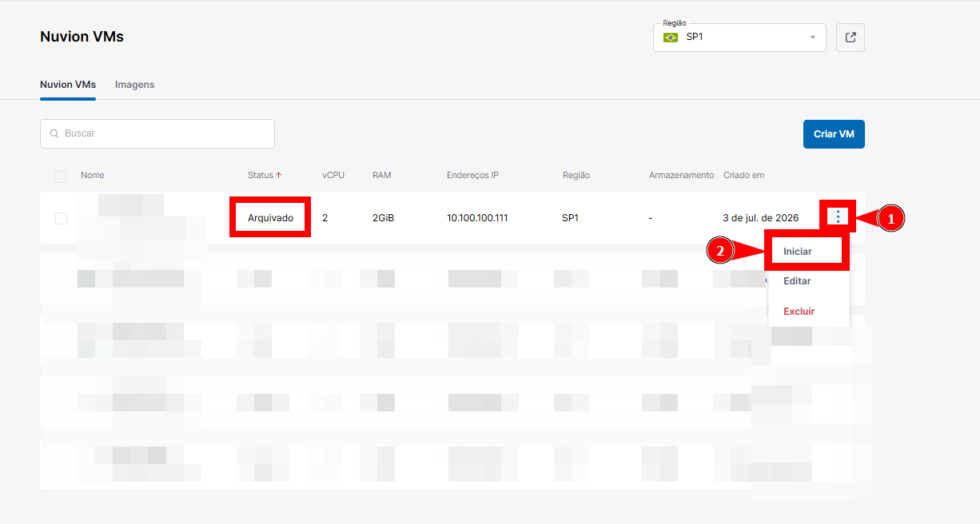Click the Endereços IP column header
Viewport: 980px width, 524px height.
[472, 175]
